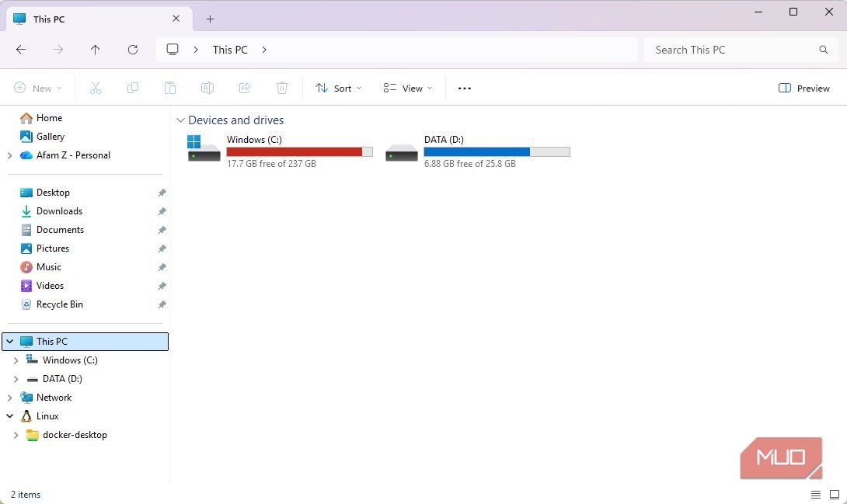
Task: Click '17.7 GB free of 237 GB' text
Action: (x=271, y=164)
